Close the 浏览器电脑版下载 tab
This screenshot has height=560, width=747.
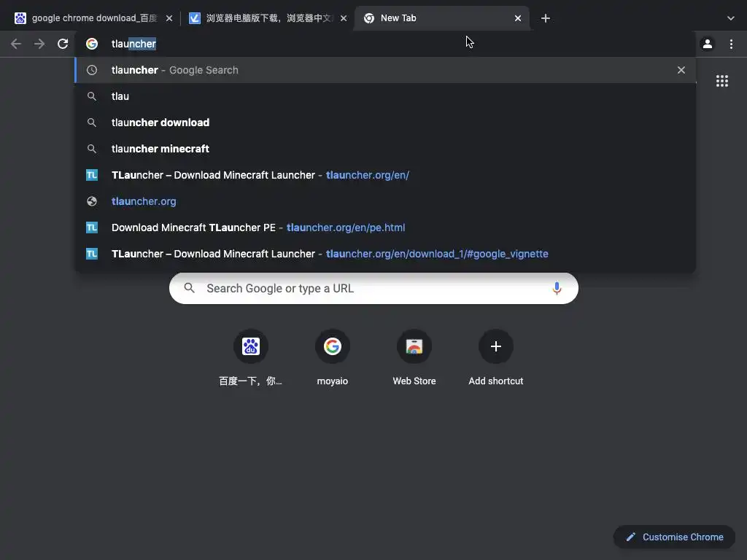point(344,18)
